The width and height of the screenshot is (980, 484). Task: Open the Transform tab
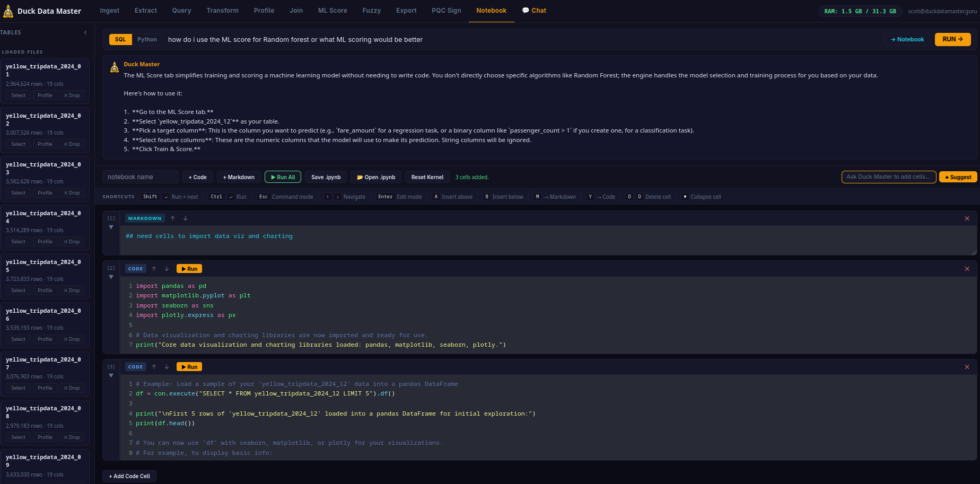click(223, 11)
